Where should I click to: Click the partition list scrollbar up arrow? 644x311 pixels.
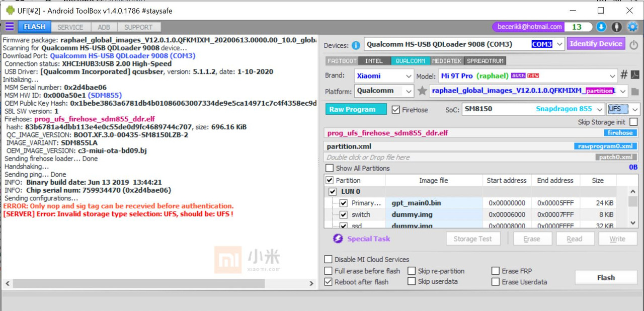[633, 191]
